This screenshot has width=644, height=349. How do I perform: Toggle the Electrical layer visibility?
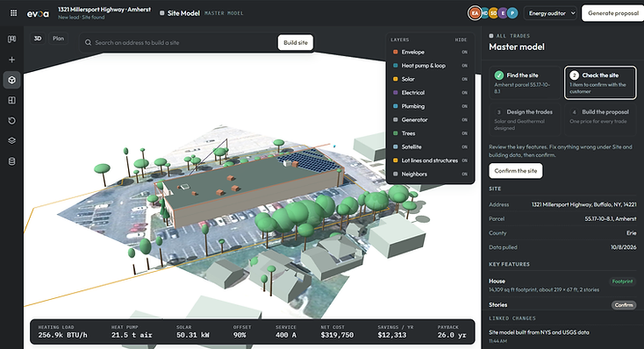pos(464,93)
